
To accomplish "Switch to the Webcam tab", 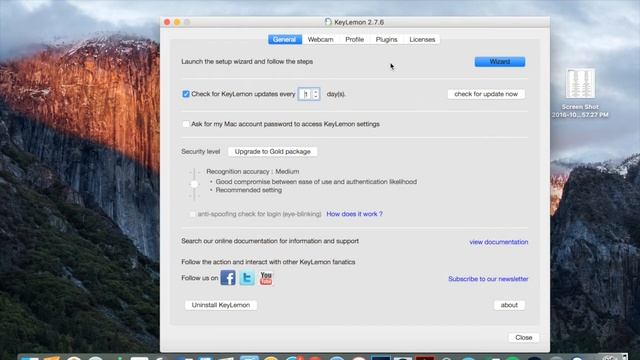I will coord(320,40).
